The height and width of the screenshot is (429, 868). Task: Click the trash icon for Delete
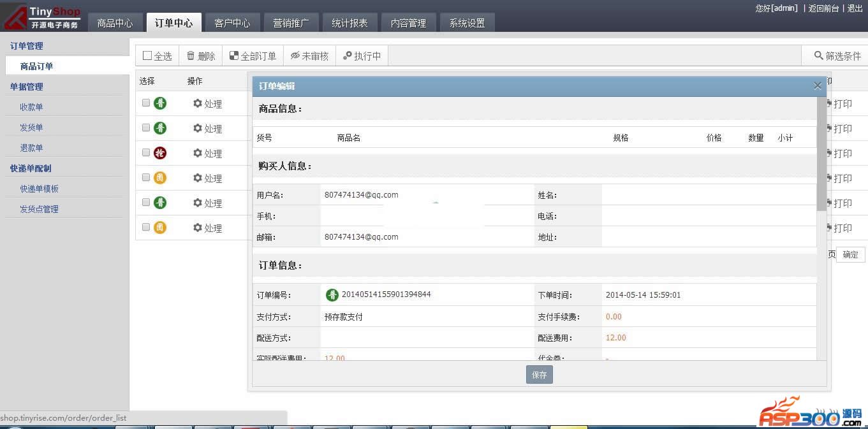click(x=191, y=56)
